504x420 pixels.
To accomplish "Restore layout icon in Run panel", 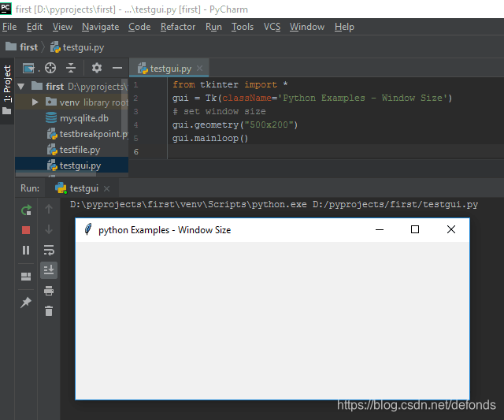I will 26,277.
